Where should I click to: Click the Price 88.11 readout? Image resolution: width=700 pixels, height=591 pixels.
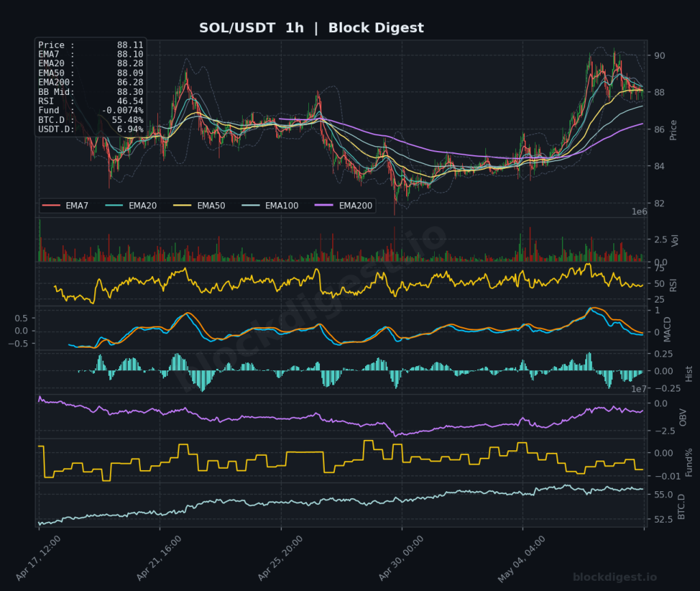[x=91, y=45]
